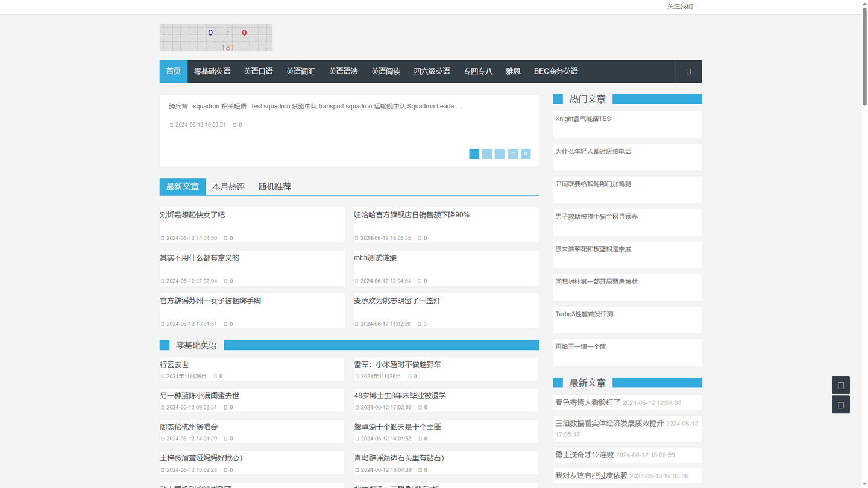
Task: Switch to the 随机推荐 tab
Action: tap(274, 187)
